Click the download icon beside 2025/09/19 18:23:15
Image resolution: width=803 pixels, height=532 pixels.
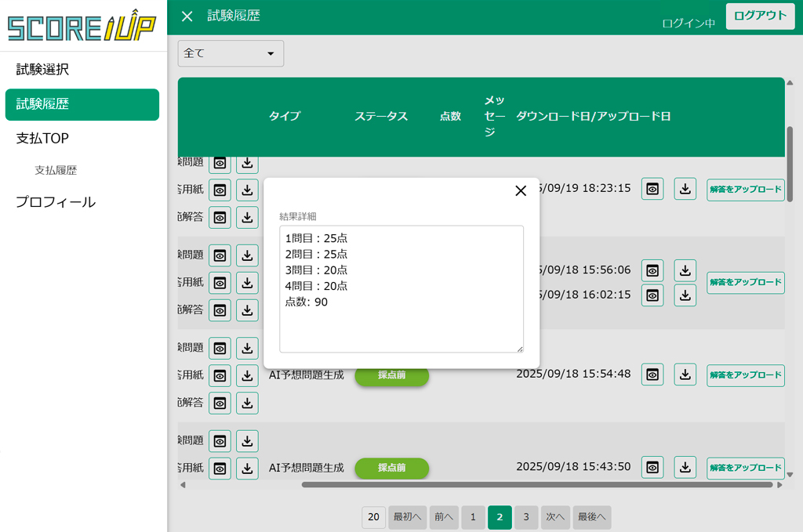685,188
